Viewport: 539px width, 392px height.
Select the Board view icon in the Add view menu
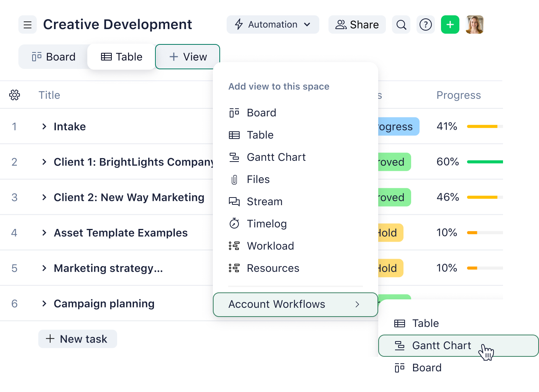click(234, 113)
